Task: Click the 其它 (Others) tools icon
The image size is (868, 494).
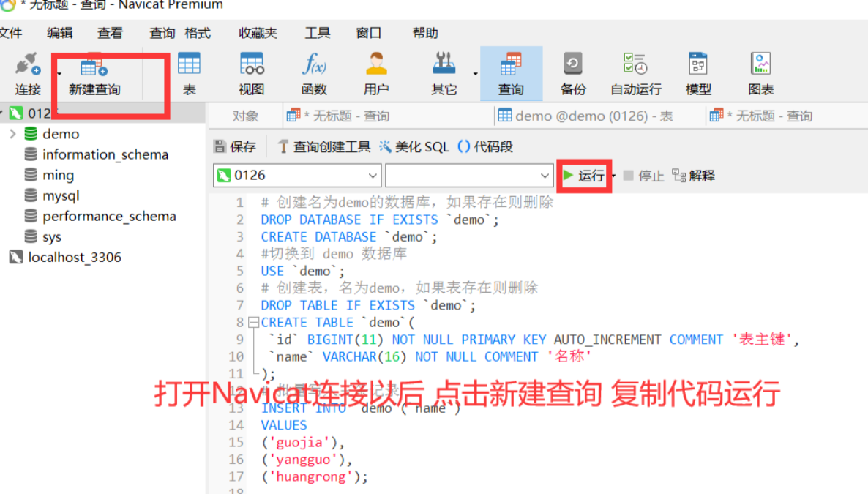Action: [444, 74]
